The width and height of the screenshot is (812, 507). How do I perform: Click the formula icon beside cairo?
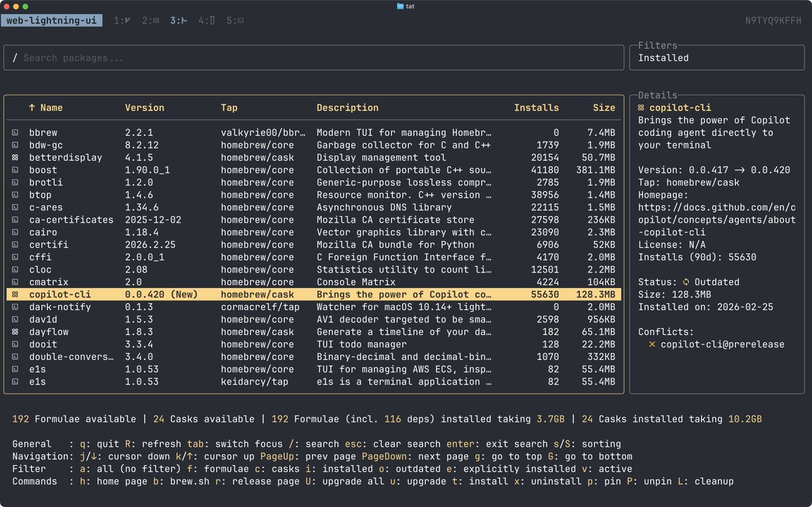(x=15, y=232)
